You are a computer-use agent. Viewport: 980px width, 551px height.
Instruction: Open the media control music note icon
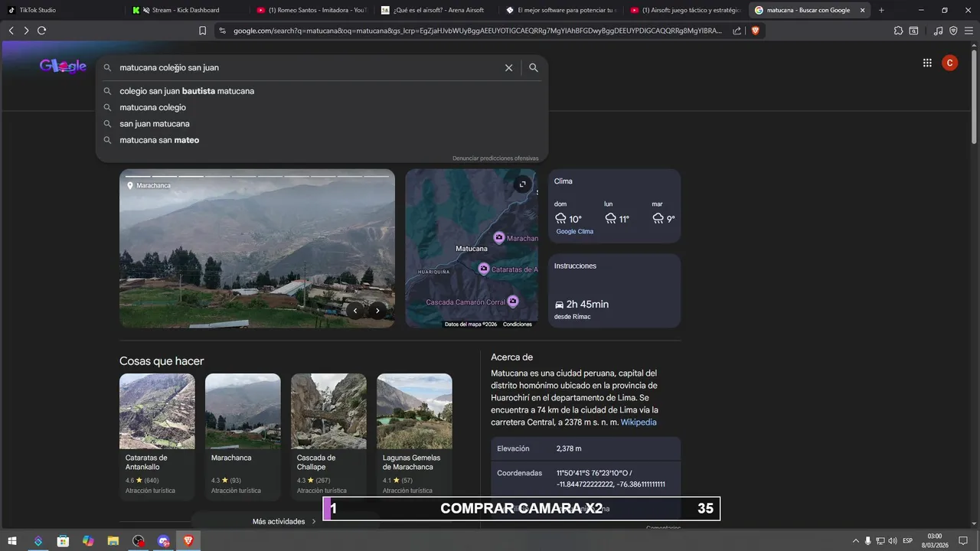tap(939, 31)
